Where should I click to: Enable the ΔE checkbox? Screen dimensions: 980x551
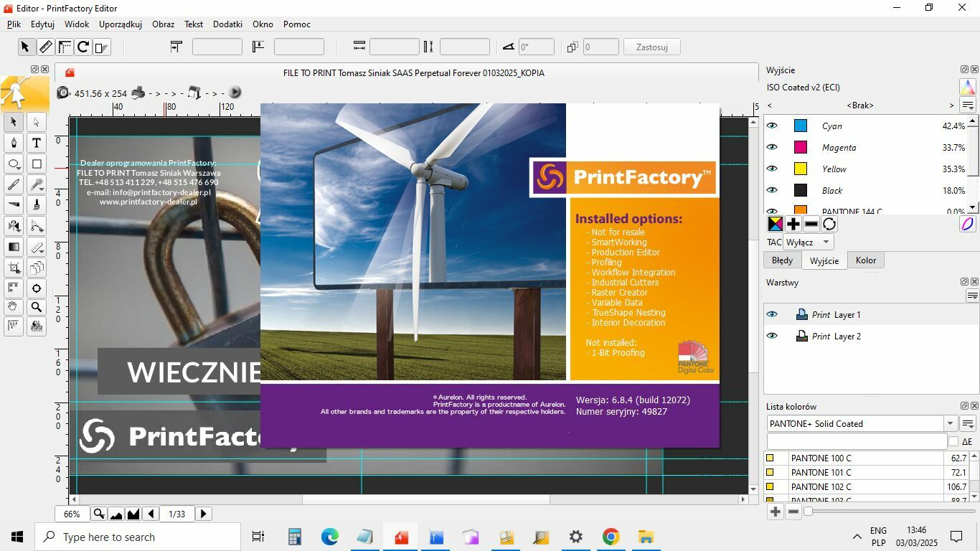(x=953, y=441)
